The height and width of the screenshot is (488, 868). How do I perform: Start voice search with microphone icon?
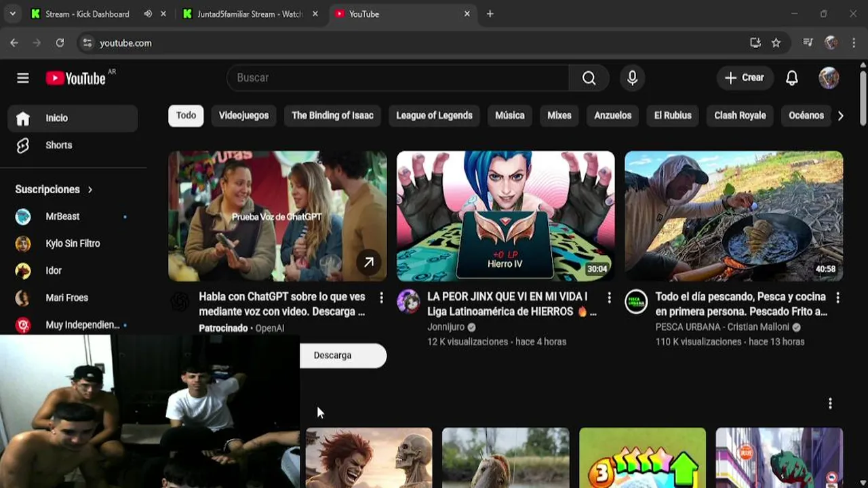click(x=632, y=78)
